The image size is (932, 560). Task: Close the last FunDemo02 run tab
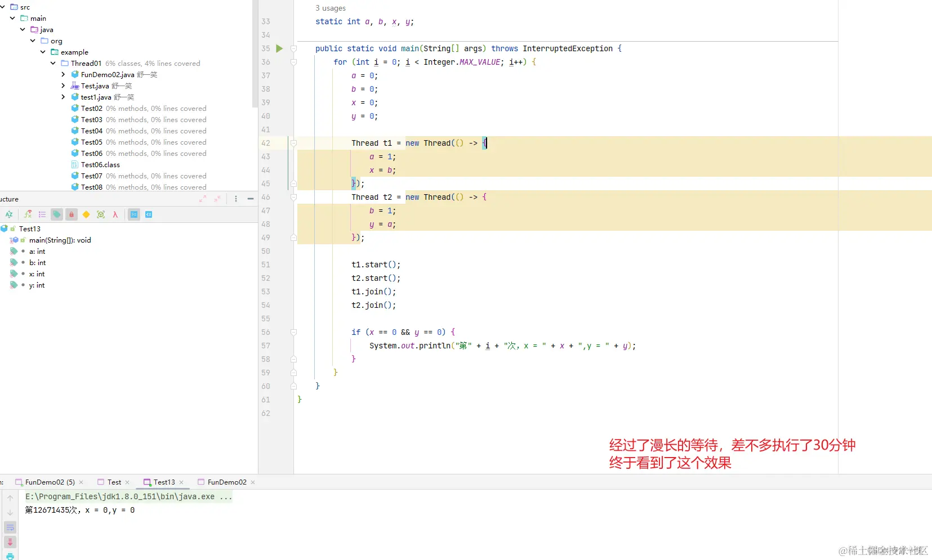(253, 482)
